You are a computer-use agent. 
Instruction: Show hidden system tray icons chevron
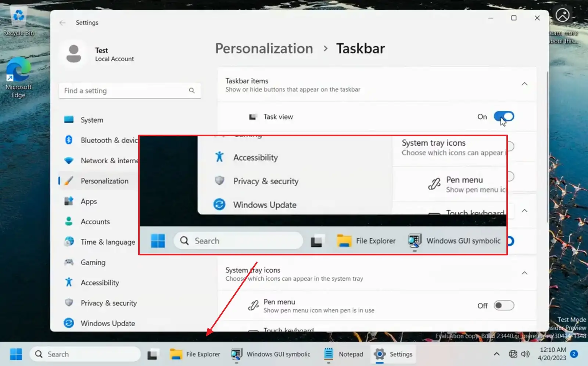(496, 354)
